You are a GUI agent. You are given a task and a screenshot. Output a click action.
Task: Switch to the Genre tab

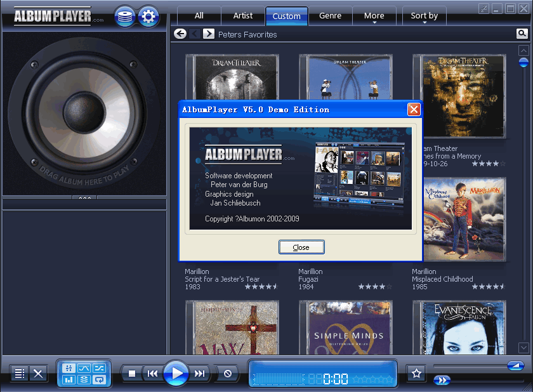tap(330, 16)
